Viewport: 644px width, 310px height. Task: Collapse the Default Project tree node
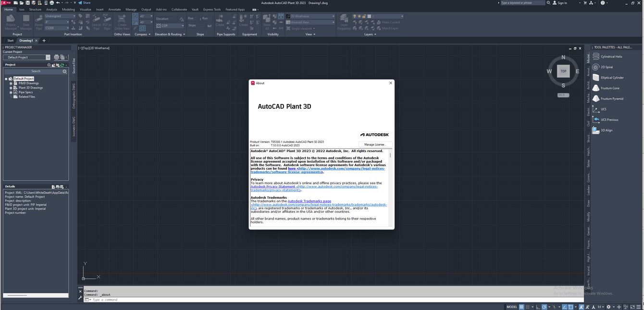[6, 79]
